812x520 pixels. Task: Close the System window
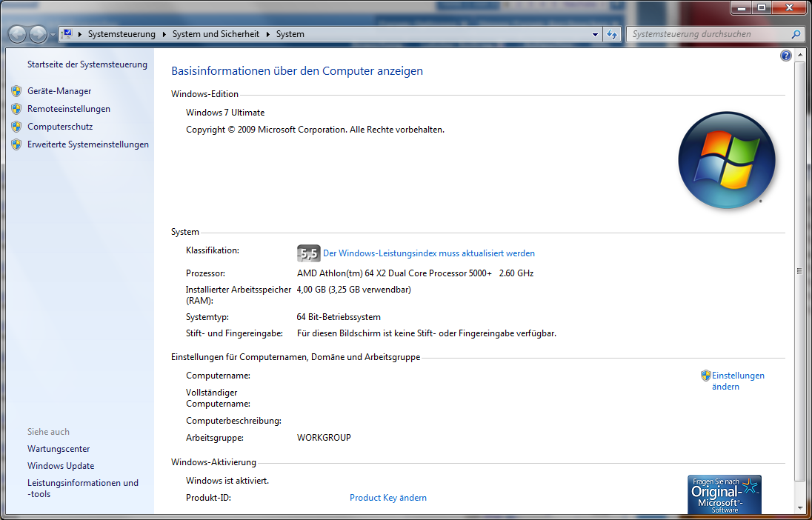pyautogui.click(x=789, y=7)
